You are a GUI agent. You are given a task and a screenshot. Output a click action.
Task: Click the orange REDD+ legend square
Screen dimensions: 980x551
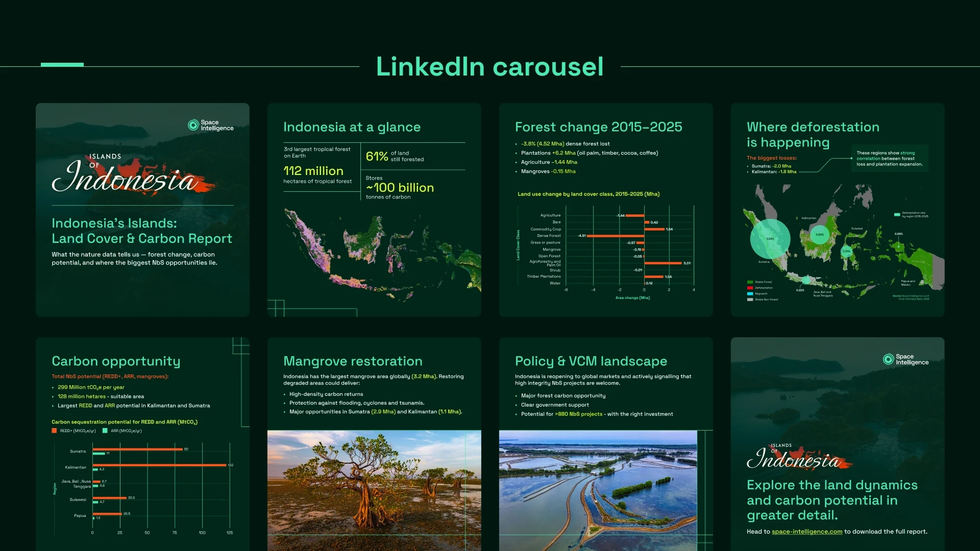[x=54, y=431]
